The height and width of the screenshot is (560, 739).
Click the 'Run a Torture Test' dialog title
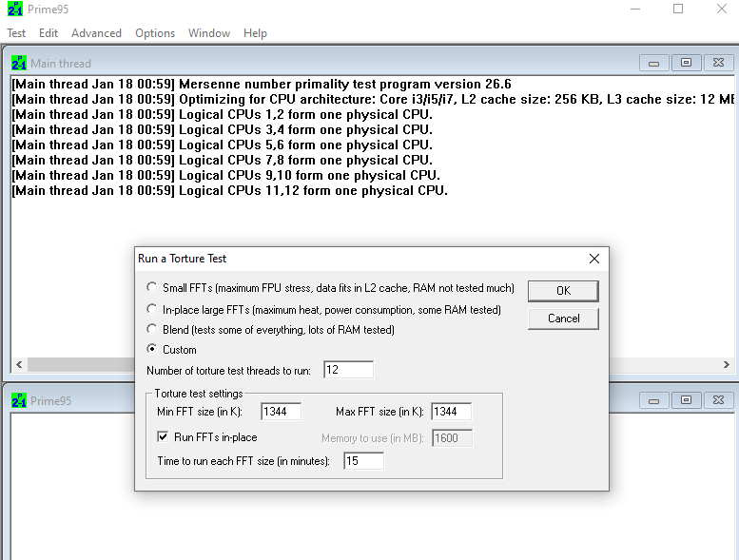pyautogui.click(x=182, y=259)
